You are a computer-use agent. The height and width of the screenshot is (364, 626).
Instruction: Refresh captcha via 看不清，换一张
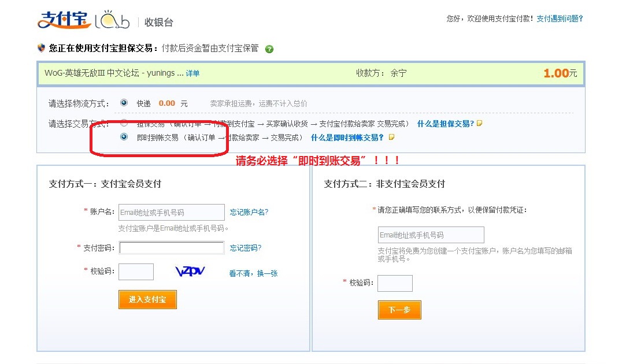pos(254,273)
